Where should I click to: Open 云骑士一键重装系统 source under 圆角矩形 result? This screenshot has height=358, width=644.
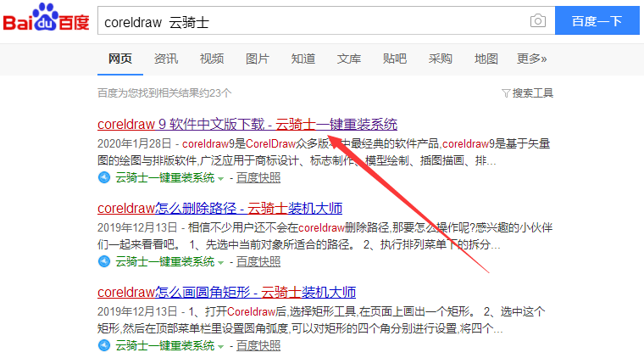click(x=165, y=345)
